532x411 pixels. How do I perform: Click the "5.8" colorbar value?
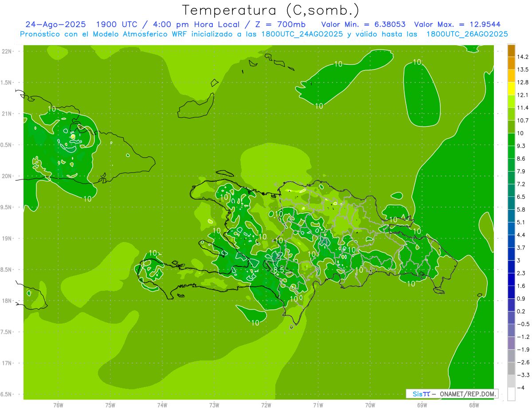(521, 209)
